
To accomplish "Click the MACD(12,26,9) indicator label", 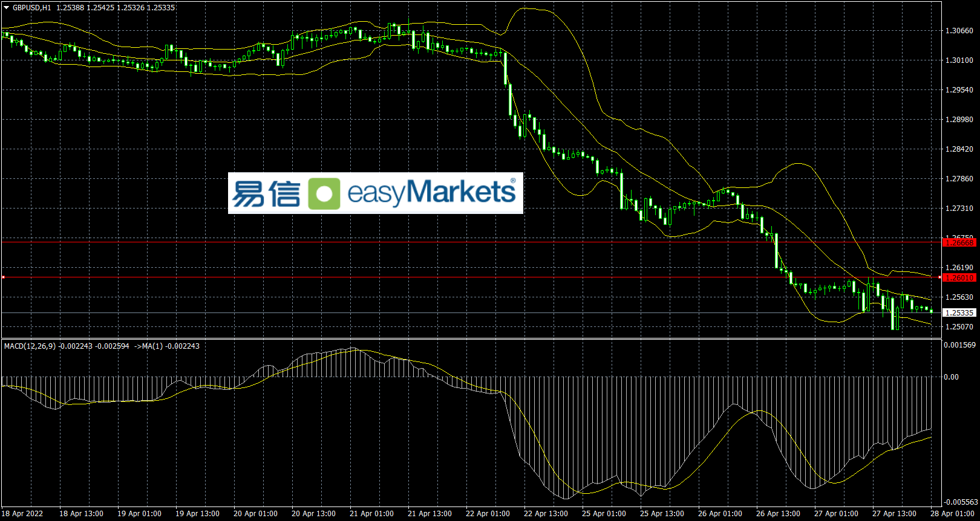I will pyautogui.click(x=30, y=346).
